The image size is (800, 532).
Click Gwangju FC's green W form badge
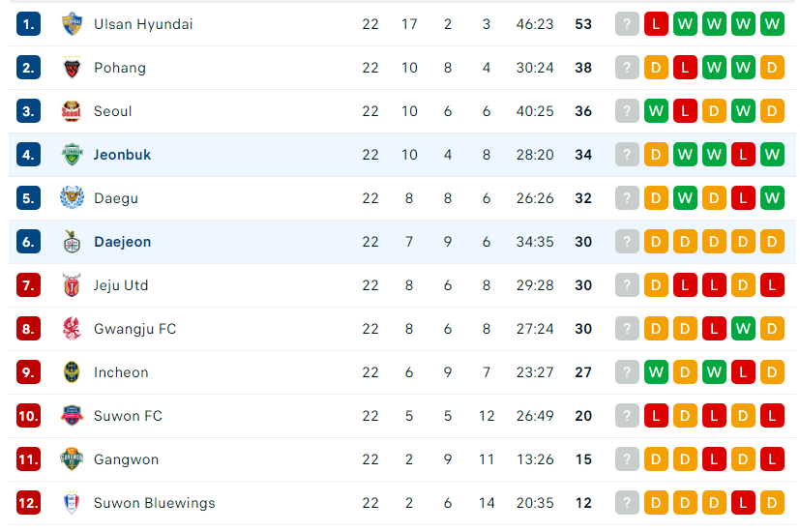click(743, 329)
